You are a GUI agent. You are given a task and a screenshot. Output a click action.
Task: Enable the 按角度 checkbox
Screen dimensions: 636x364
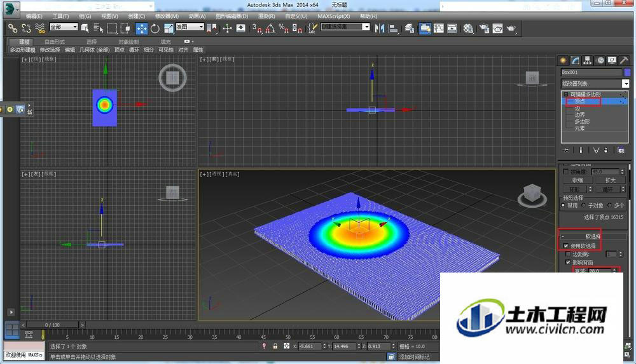tap(566, 172)
